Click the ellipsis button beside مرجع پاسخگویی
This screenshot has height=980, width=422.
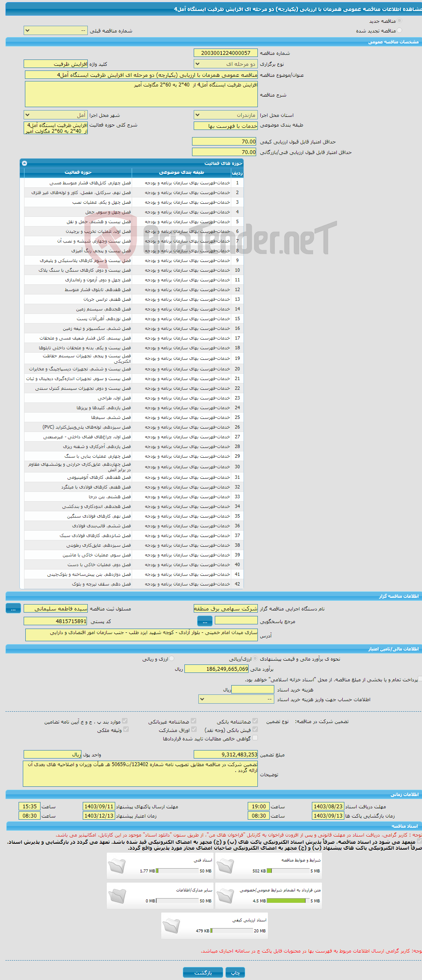[x=205, y=621]
